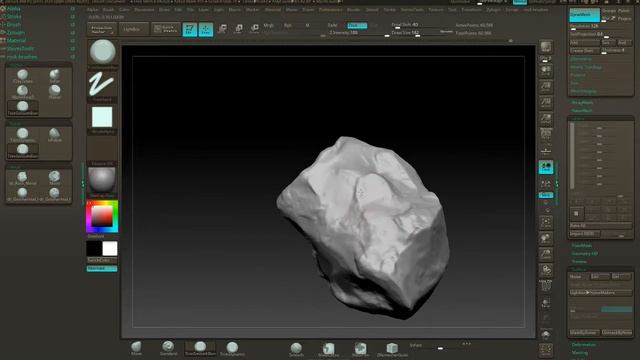
Task: Expand the Stroke palette in left tray
Action: (x=14, y=16)
